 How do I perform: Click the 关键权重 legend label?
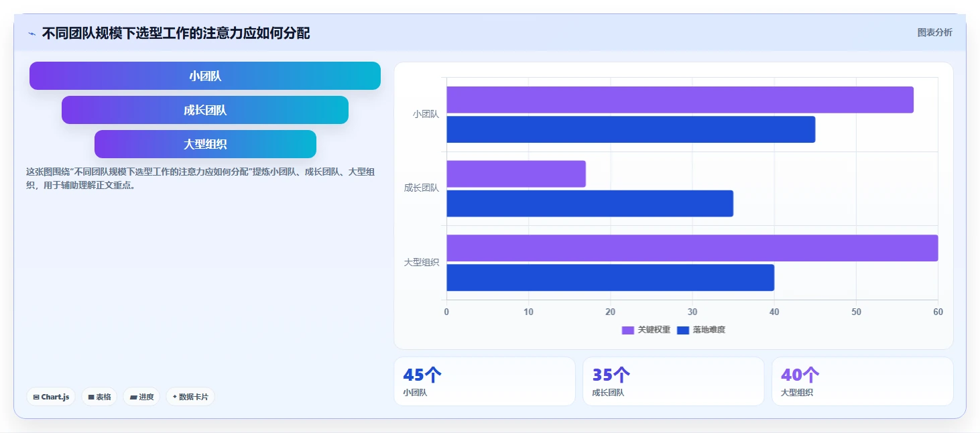tap(654, 330)
